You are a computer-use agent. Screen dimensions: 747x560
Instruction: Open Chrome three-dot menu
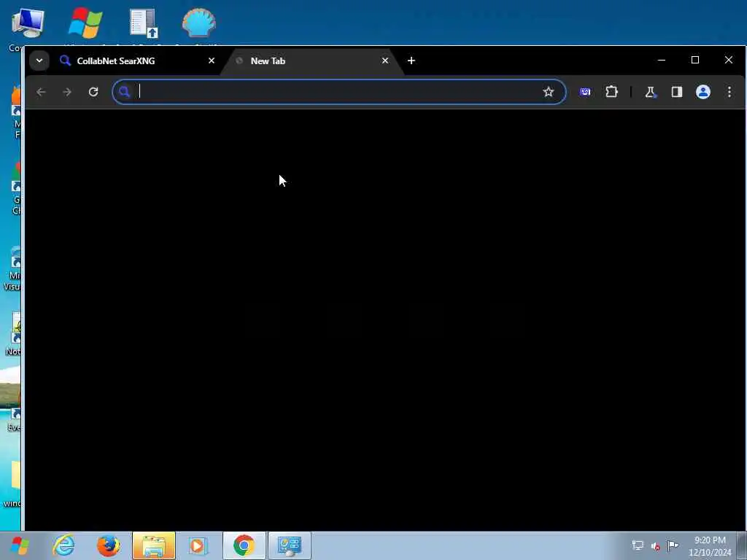click(729, 92)
